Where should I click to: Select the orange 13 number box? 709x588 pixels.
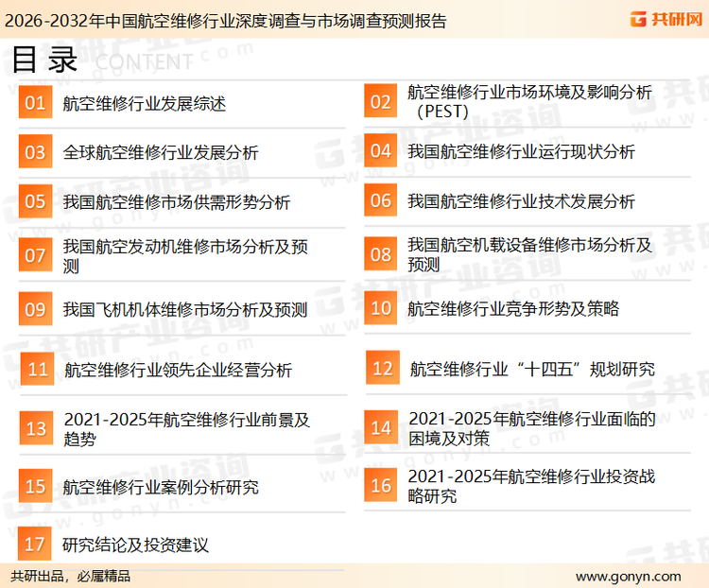[x=36, y=428]
